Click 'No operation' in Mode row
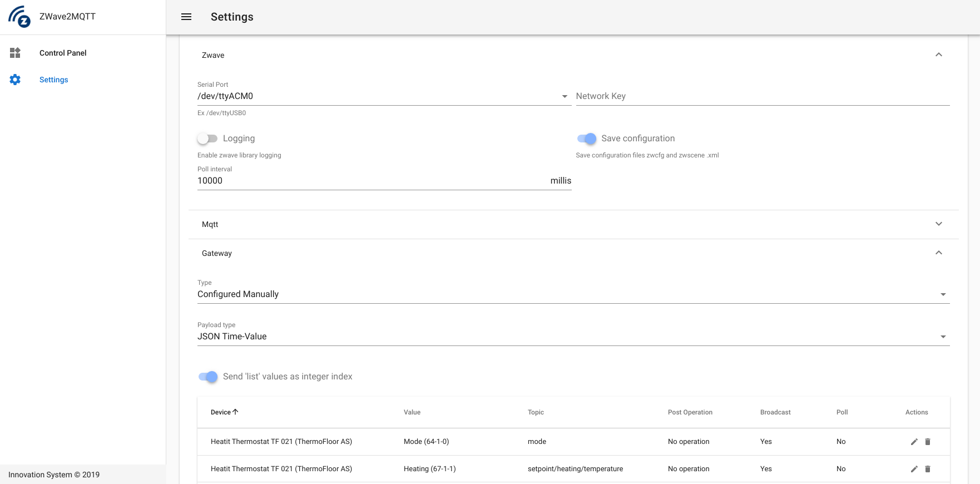This screenshot has height=484, width=980. [x=689, y=442]
